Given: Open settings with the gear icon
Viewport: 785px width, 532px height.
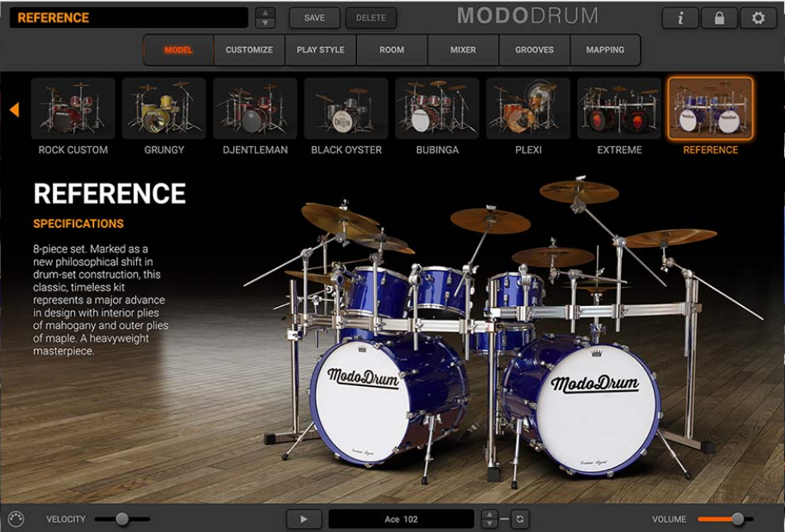Looking at the screenshot, I should 758,18.
